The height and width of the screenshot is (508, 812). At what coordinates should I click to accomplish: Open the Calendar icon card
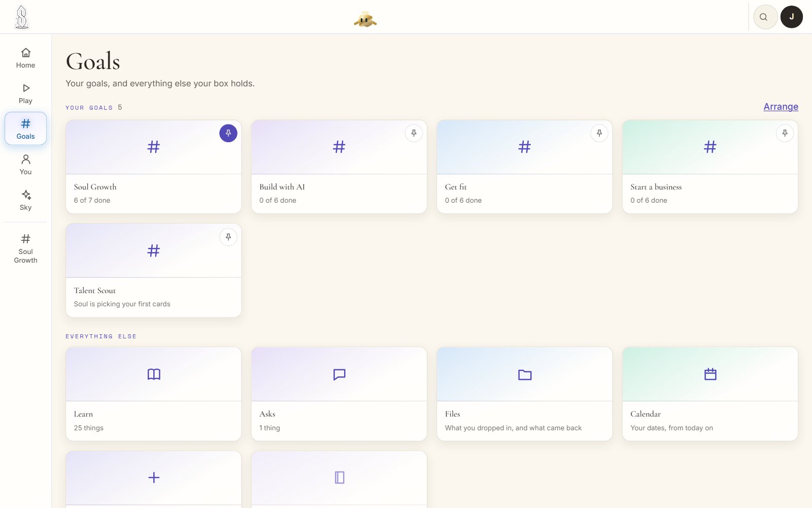tap(710, 374)
